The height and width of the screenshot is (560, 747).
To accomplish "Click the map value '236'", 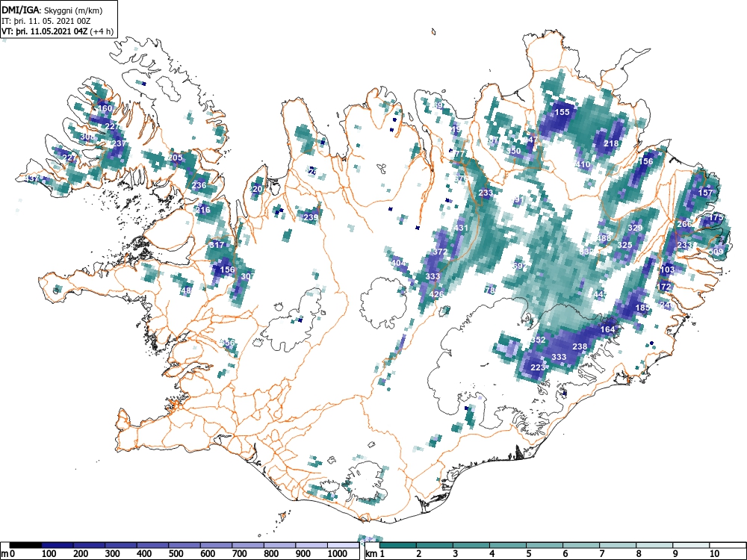I will pos(199,185).
